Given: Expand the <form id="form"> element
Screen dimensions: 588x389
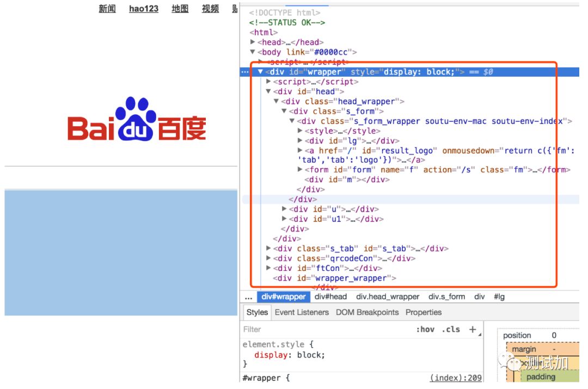Looking at the screenshot, I should click(x=299, y=169).
